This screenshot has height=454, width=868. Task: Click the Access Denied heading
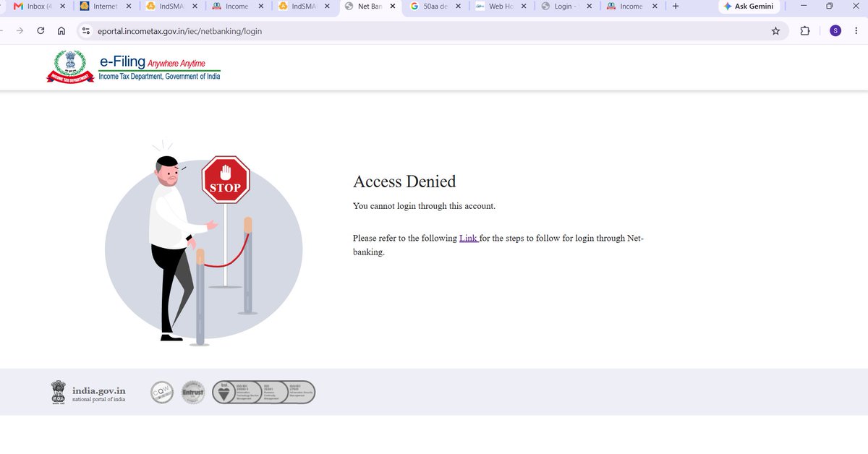[404, 181]
